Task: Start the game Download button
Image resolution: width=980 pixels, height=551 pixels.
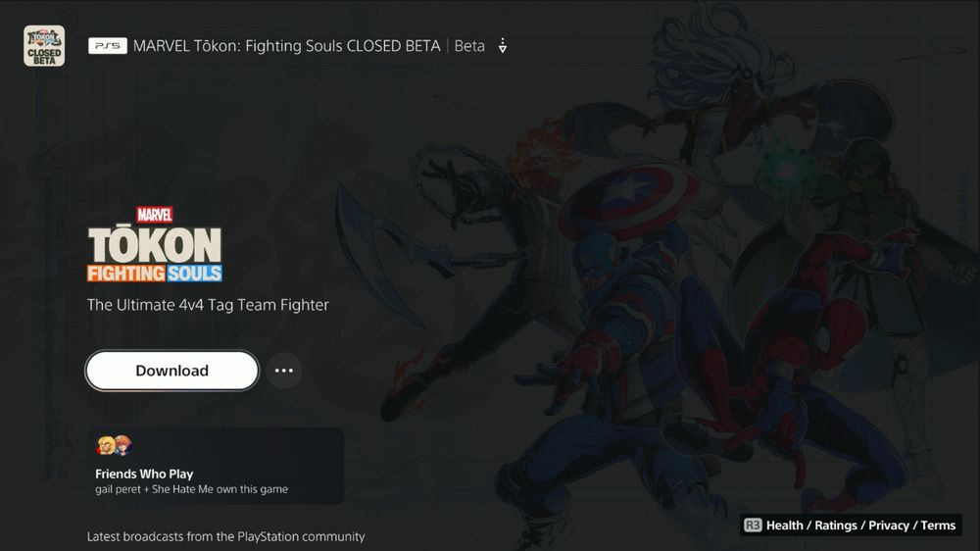Action: point(171,371)
